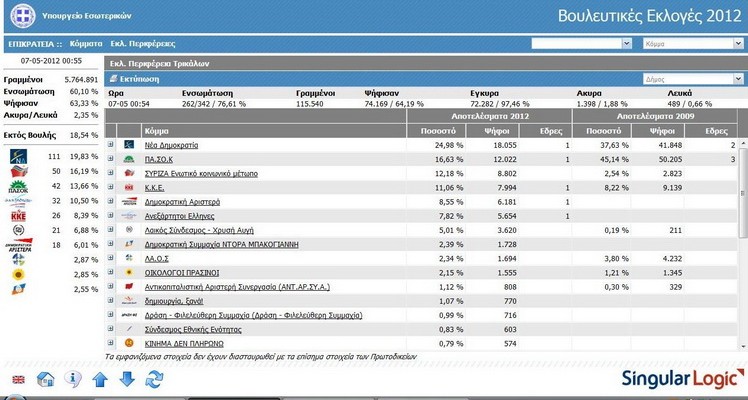The width and height of the screenshot is (748, 400).
Task: Open Εκλ. Περιφέρειες in navigation bar
Action: (x=143, y=44)
